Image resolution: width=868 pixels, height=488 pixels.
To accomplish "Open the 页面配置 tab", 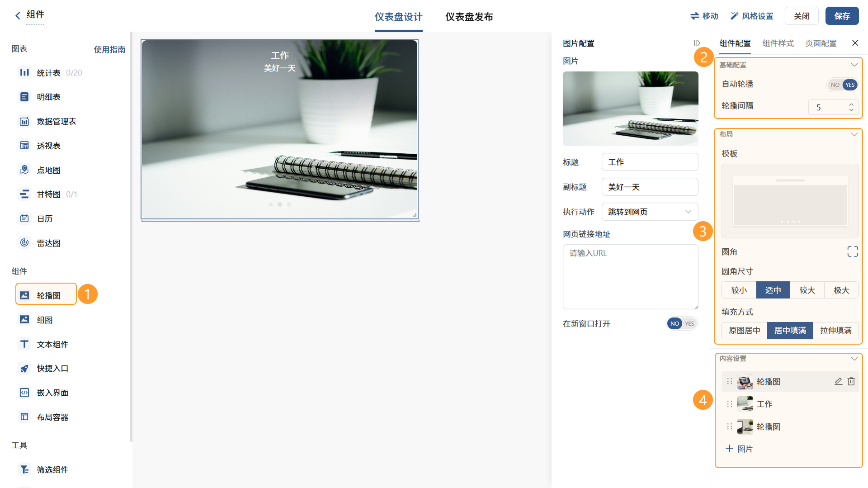I will click(x=821, y=43).
